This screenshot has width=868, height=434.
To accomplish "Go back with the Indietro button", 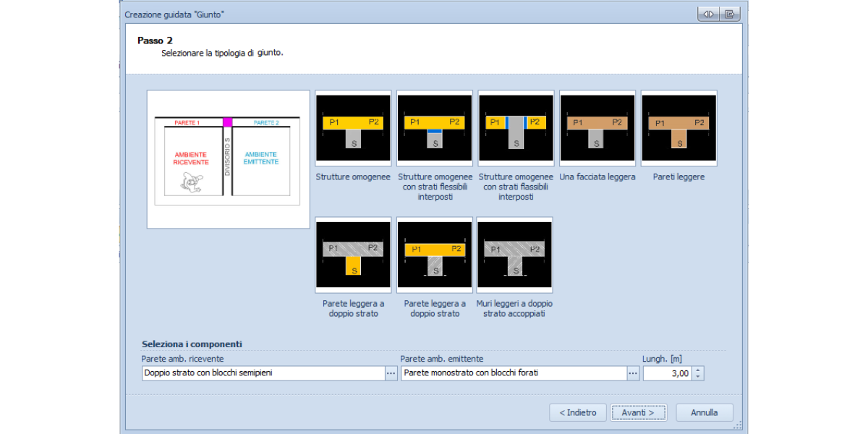I will click(x=577, y=412).
